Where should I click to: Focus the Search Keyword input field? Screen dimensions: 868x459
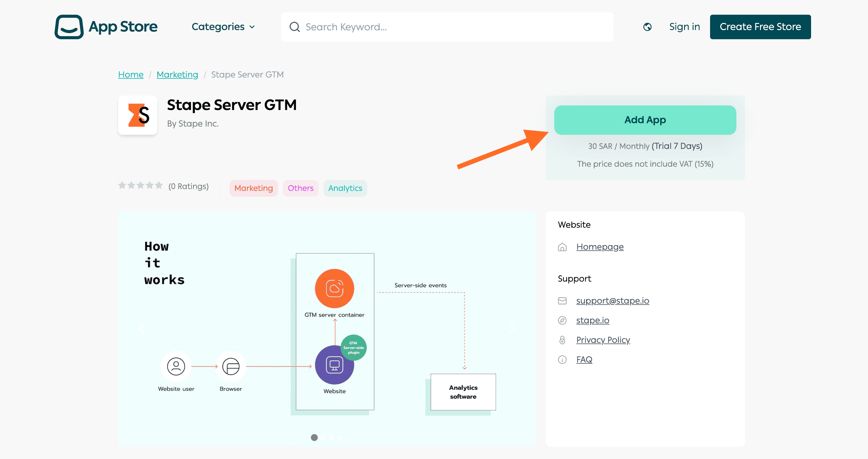447,27
